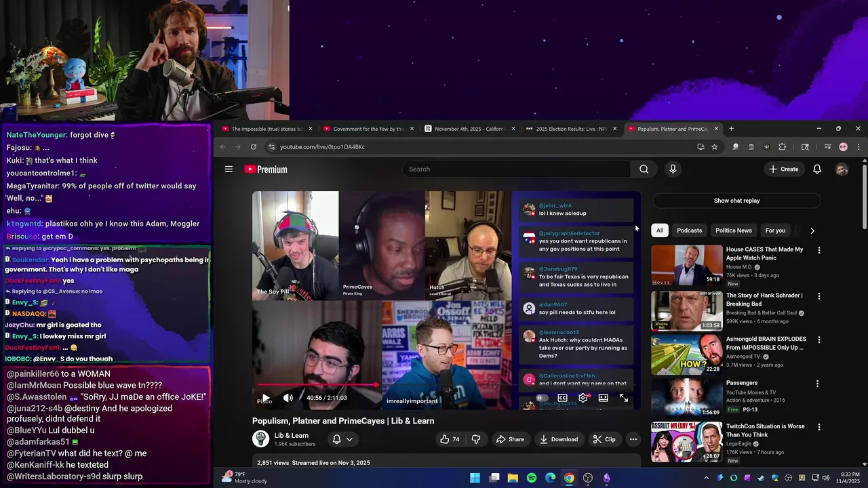This screenshot has width=868, height=488.
Task: Start voice search with microphone
Action: point(673,169)
